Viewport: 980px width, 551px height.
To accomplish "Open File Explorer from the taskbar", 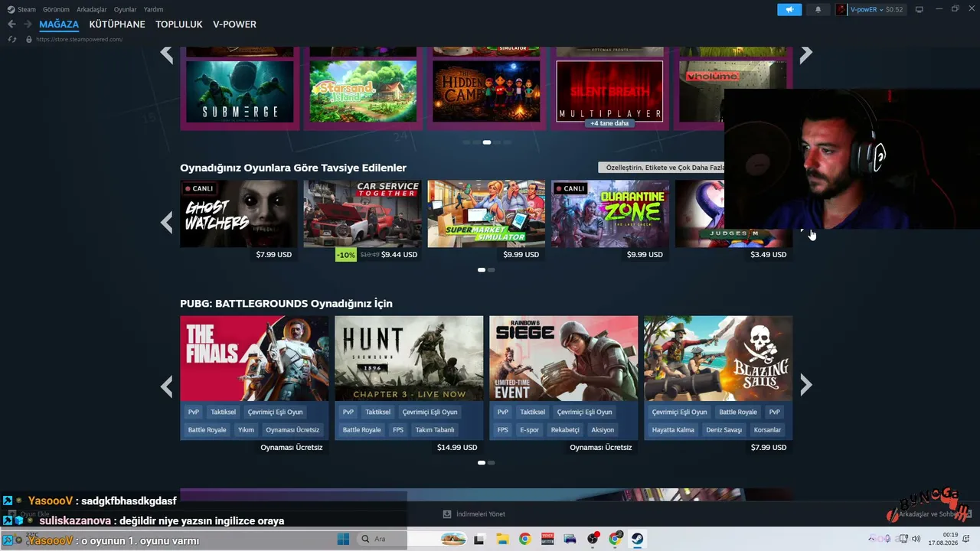I will tap(502, 539).
